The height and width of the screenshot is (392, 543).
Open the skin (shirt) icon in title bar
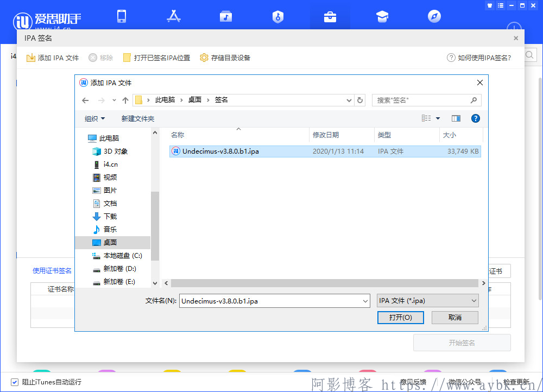[x=490, y=5]
